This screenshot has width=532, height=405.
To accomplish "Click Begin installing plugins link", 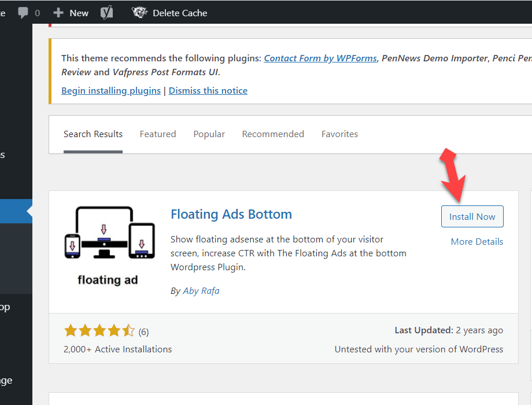I will [111, 91].
